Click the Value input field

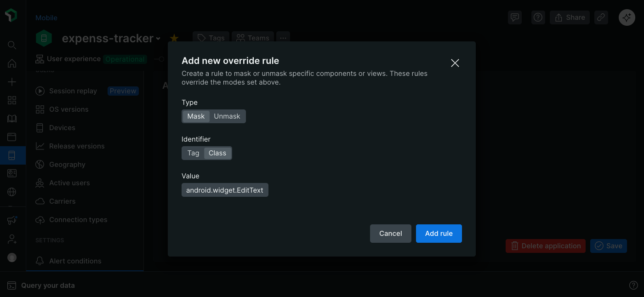[x=225, y=190]
